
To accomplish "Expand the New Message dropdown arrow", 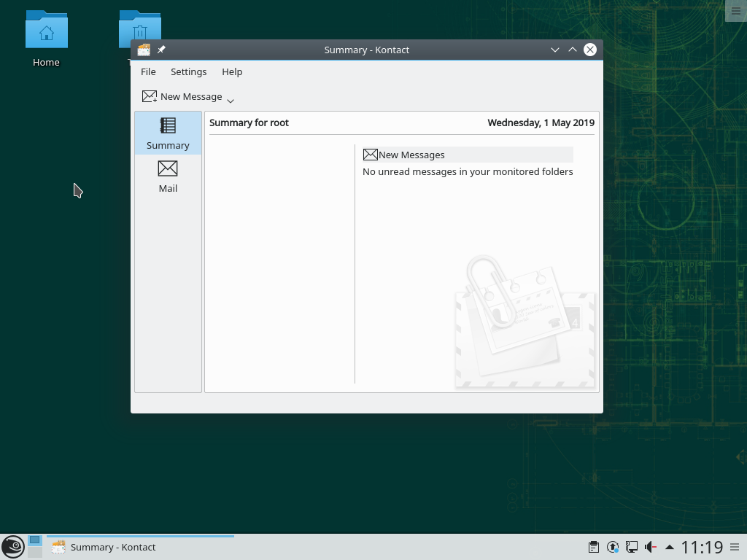I will point(231,101).
